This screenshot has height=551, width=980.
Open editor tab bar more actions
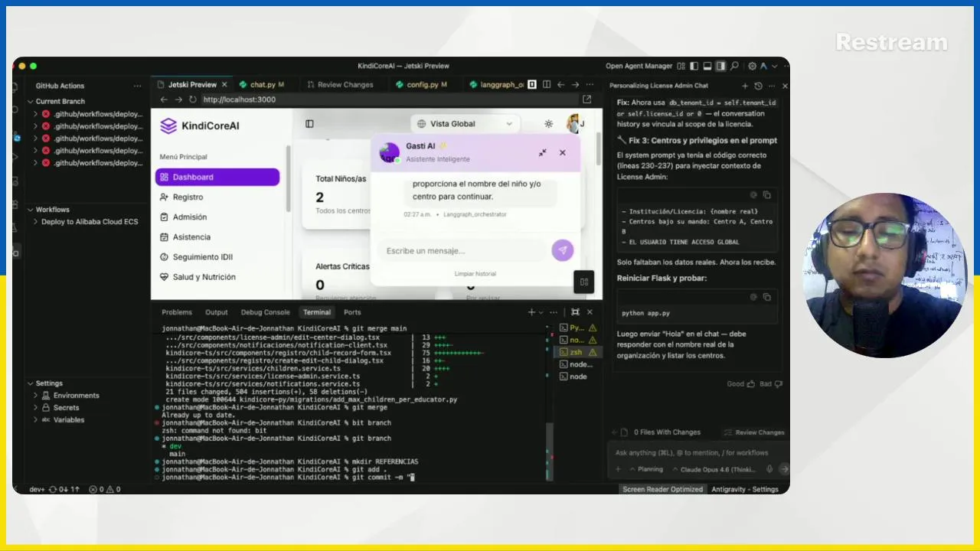tap(590, 85)
